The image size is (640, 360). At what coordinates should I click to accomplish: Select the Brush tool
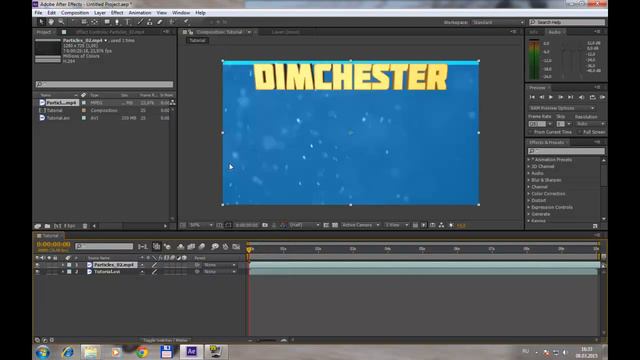pos(140,22)
